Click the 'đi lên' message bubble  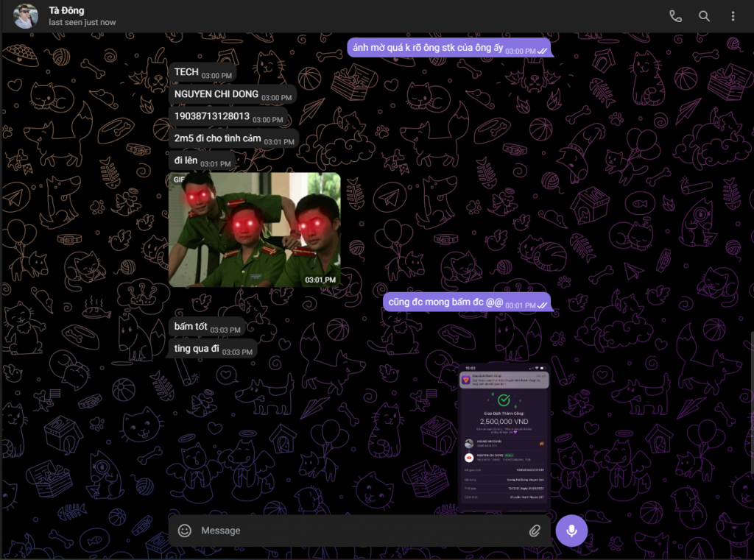click(187, 160)
